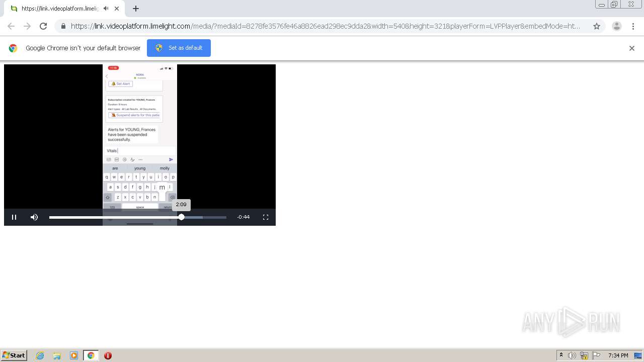
Task: Click the -0:44 remaining time display
Action: 244,217
